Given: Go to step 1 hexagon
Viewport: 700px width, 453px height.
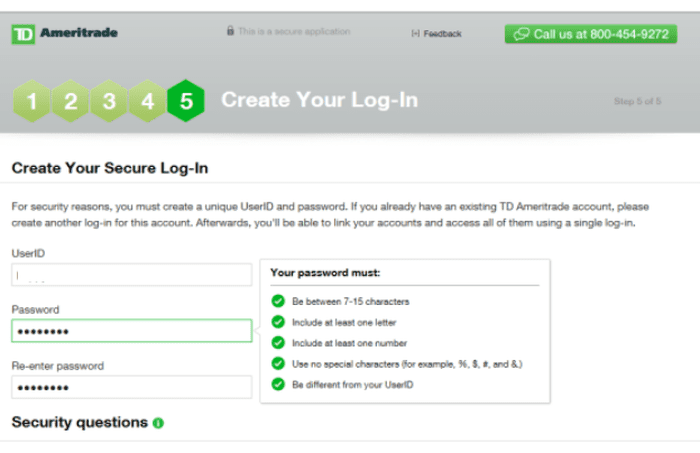Looking at the screenshot, I should click(32, 101).
